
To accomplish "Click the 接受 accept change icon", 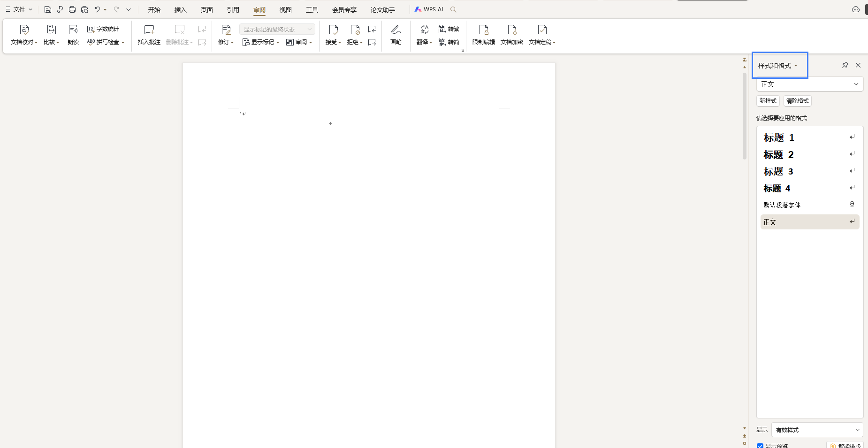I will click(333, 30).
